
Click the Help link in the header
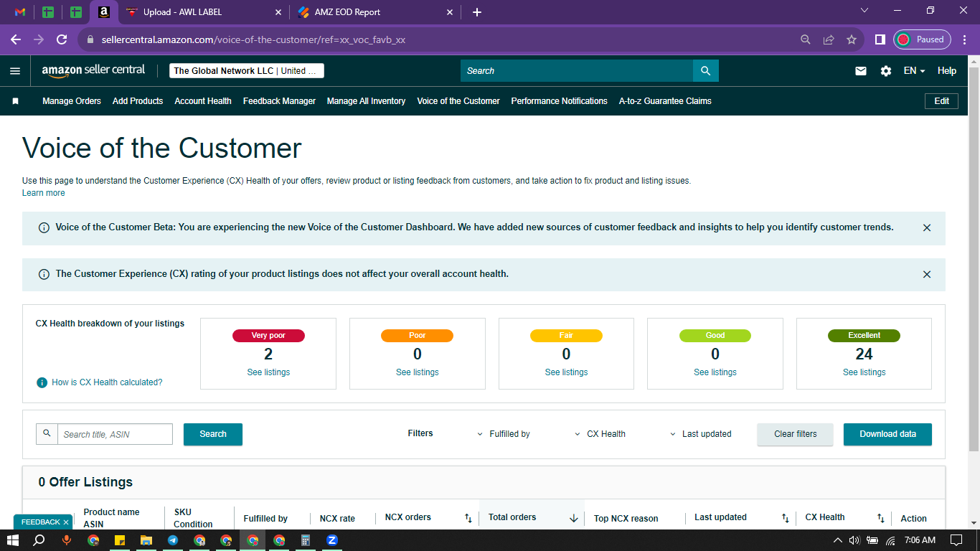point(947,71)
